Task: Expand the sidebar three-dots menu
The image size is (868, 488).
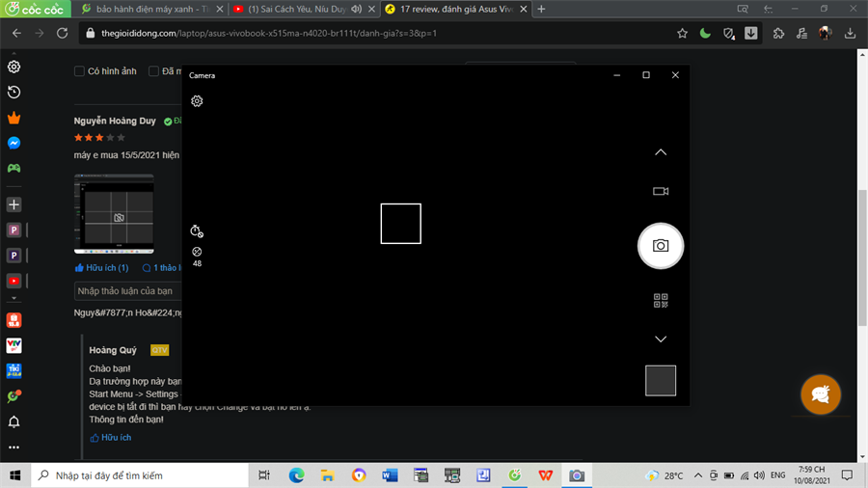Action: 14,447
